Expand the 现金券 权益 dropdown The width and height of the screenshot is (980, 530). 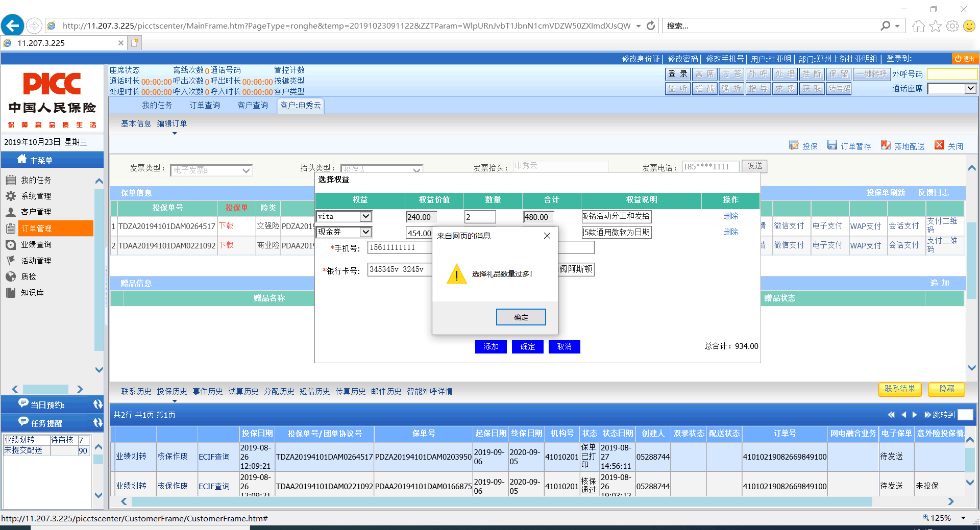[365, 232]
